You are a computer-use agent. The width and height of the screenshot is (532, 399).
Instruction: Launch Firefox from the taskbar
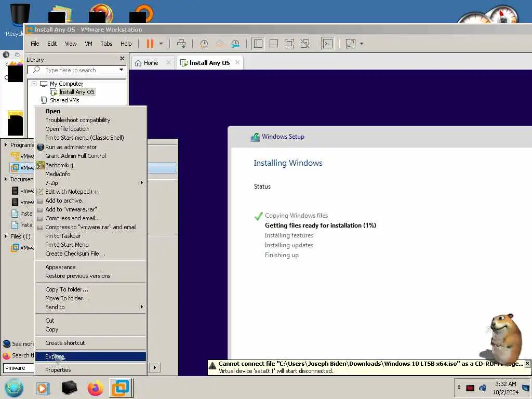coord(96,388)
